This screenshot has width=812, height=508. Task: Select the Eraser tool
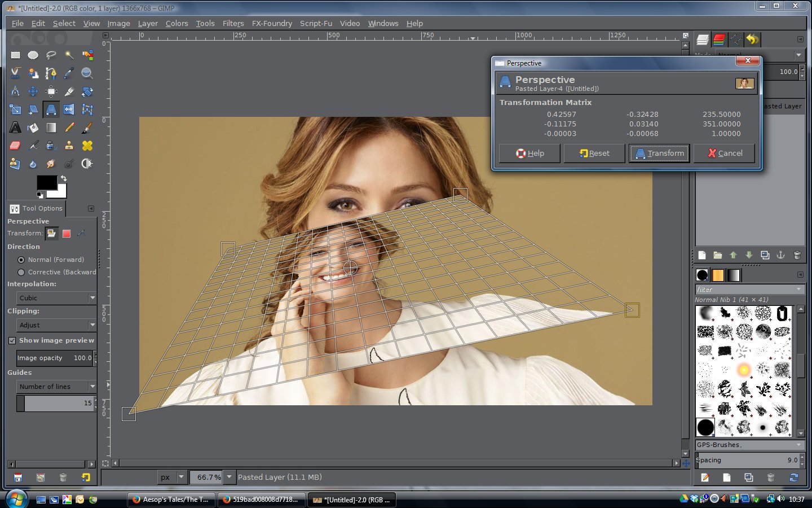(15, 146)
